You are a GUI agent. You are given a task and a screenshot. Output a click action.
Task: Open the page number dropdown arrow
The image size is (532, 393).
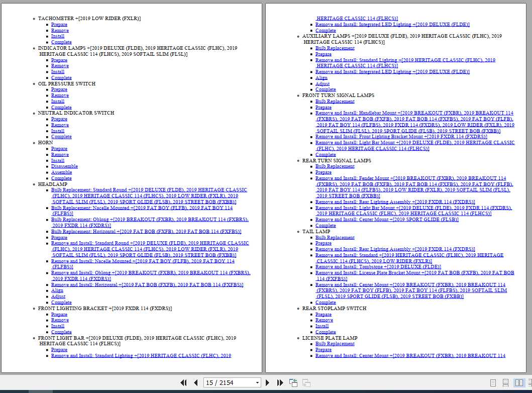click(x=257, y=383)
